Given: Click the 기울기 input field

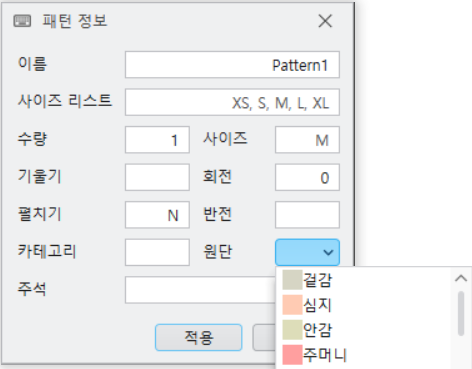Looking at the screenshot, I should (157, 177).
